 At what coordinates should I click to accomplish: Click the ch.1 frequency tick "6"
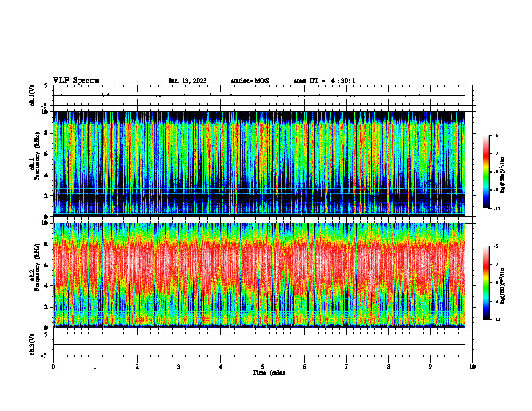[47, 154]
